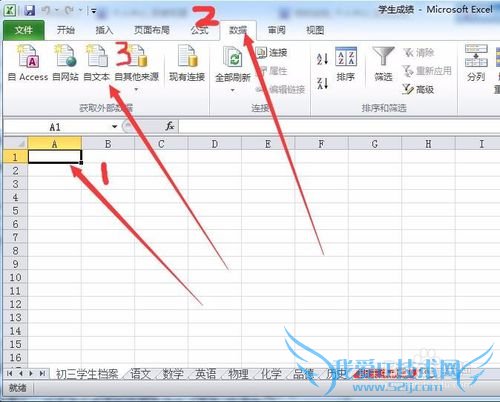Go to first sheet tab navigation arrow
500x402 pixels.
click(x=10, y=373)
